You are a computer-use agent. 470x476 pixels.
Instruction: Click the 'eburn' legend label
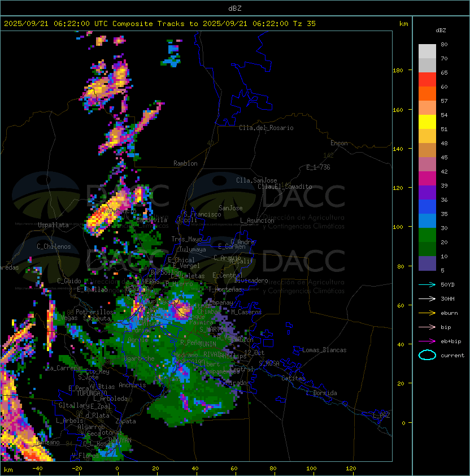point(449,313)
